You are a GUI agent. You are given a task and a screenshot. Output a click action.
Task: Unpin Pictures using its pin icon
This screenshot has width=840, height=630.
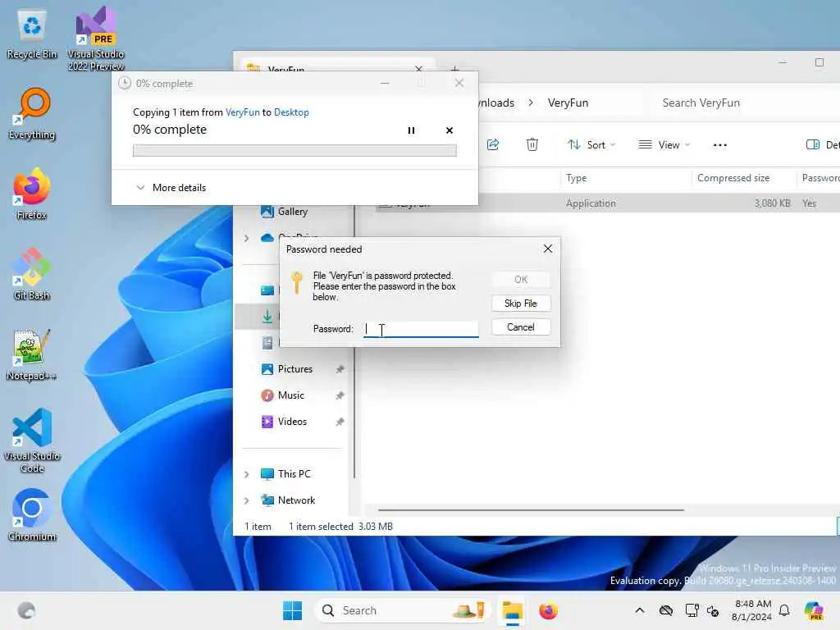(340, 369)
